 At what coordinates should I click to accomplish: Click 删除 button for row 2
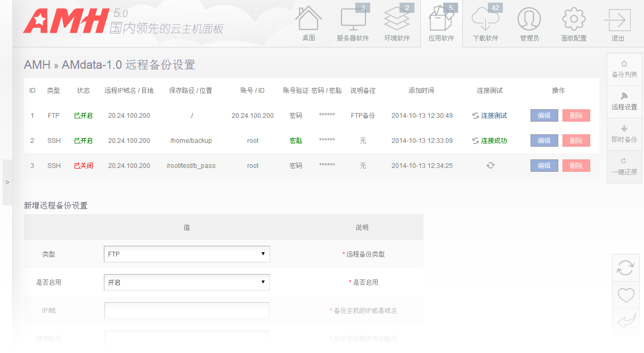576,141
